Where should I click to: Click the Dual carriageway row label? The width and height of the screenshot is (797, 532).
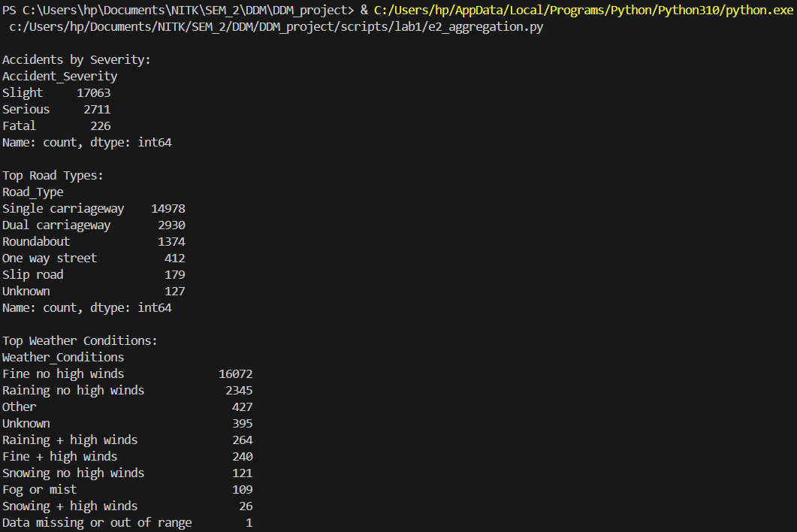coord(56,225)
